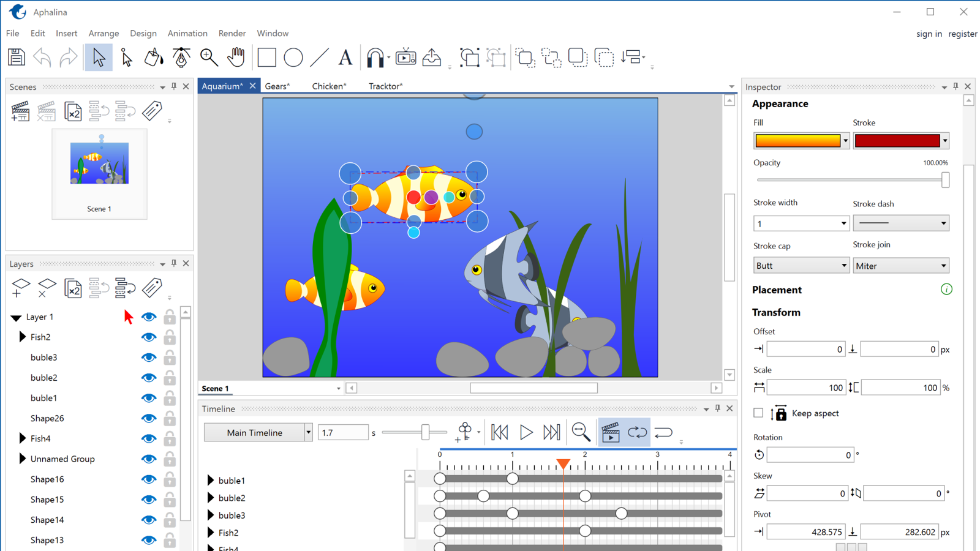Activate the Hand pan tool
The width and height of the screenshot is (980, 551).
pos(236,57)
